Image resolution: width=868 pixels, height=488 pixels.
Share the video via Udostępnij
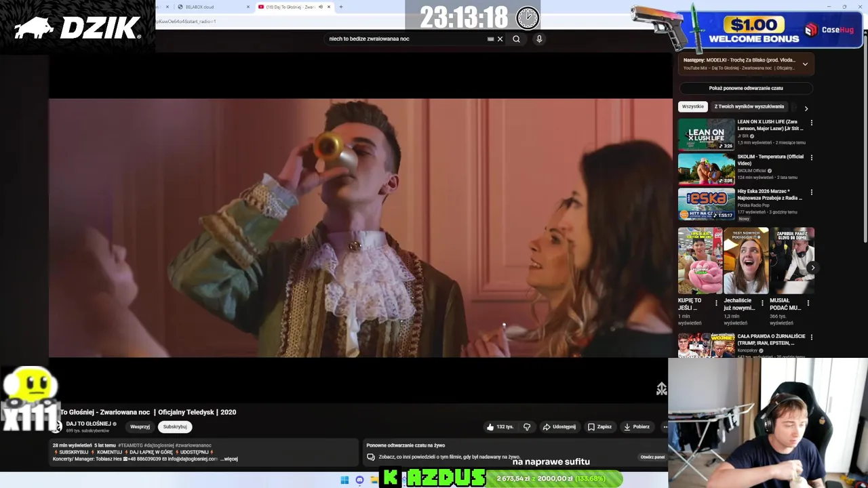point(559,427)
